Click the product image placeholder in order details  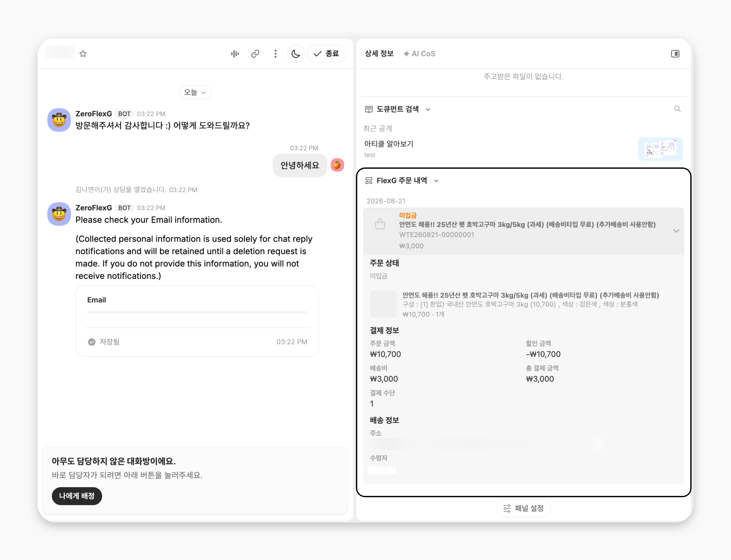click(383, 304)
